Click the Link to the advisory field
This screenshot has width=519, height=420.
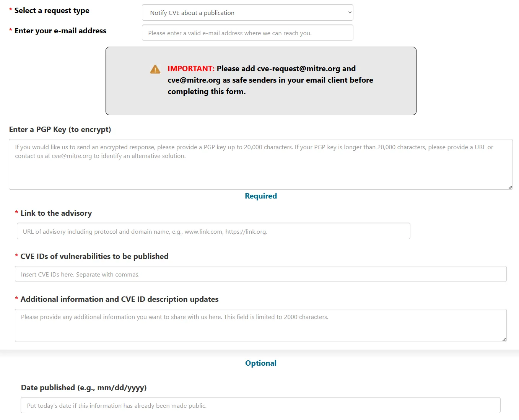[213, 231]
